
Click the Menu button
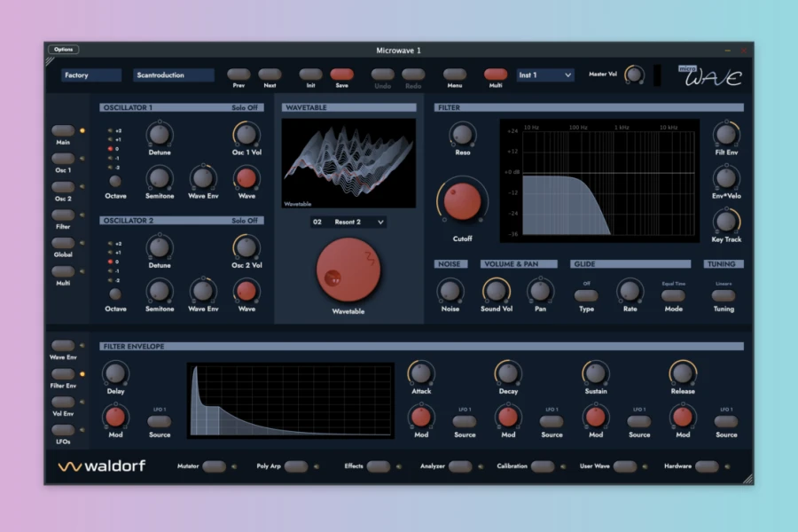coord(455,74)
